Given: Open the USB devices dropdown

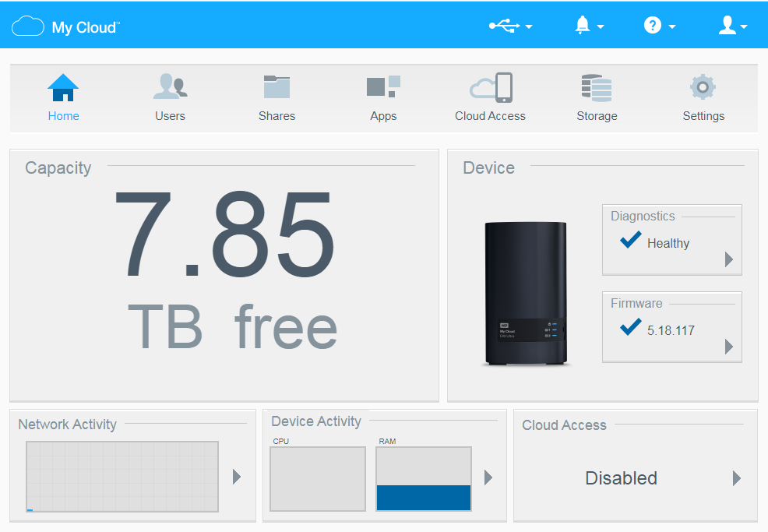Looking at the screenshot, I should 510,26.
